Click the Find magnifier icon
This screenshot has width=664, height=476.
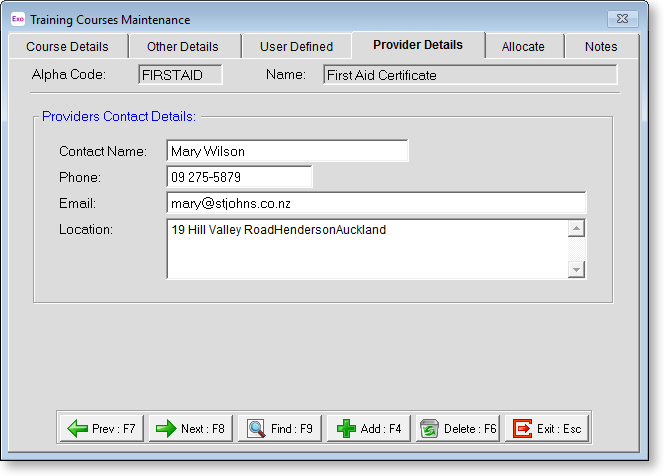[x=255, y=429]
